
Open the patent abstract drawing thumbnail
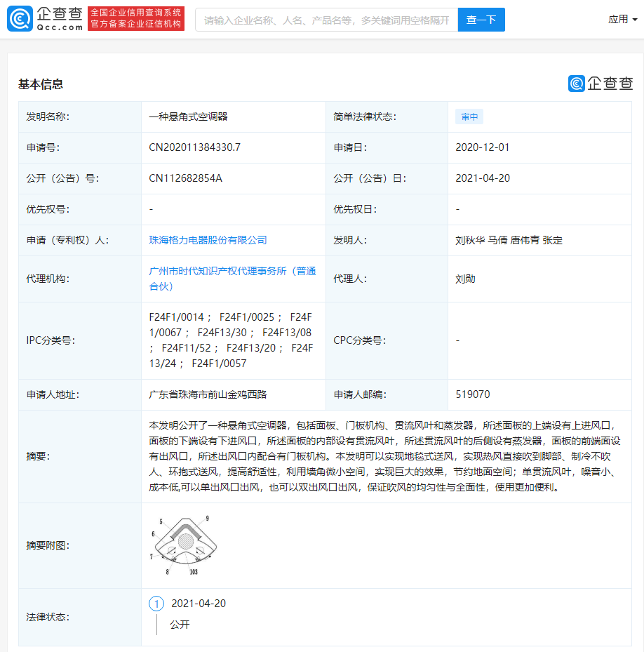coord(184,545)
